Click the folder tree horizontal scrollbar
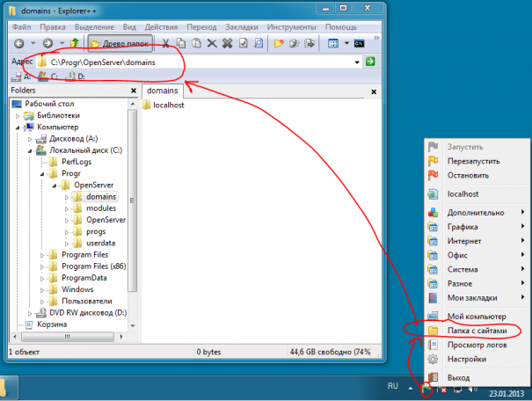The height and width of the screenshot is (401, 532). (x=68, y=337)
